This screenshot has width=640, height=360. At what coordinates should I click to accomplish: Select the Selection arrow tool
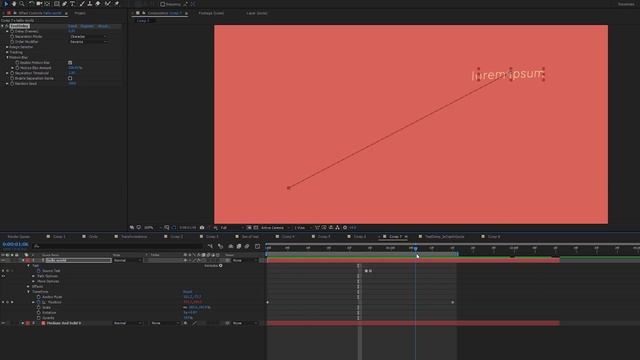6,4
